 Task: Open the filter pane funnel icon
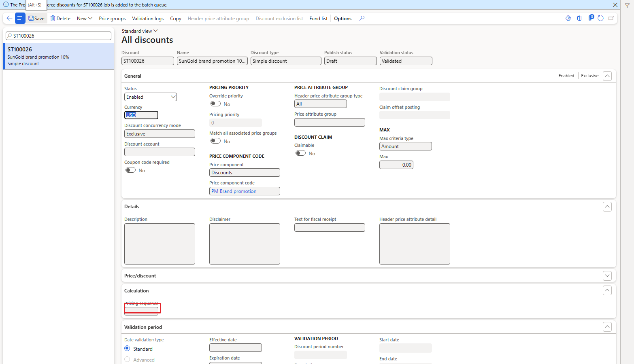(627, 5)
